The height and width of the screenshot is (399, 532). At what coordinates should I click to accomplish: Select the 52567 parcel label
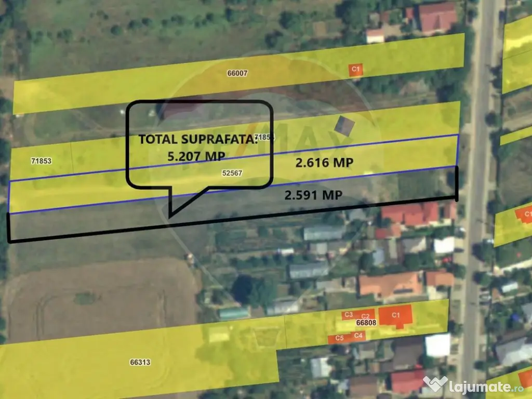tap(232, 174)
